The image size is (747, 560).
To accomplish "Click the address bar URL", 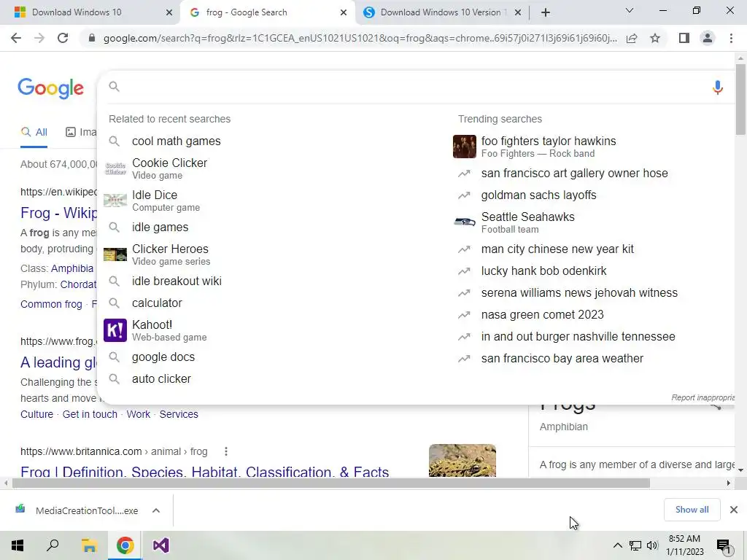I will [360, 38].
